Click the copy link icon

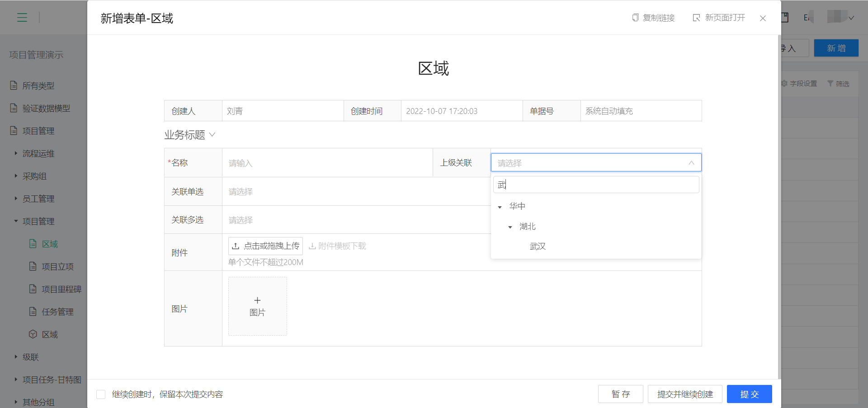coord(635,18)
